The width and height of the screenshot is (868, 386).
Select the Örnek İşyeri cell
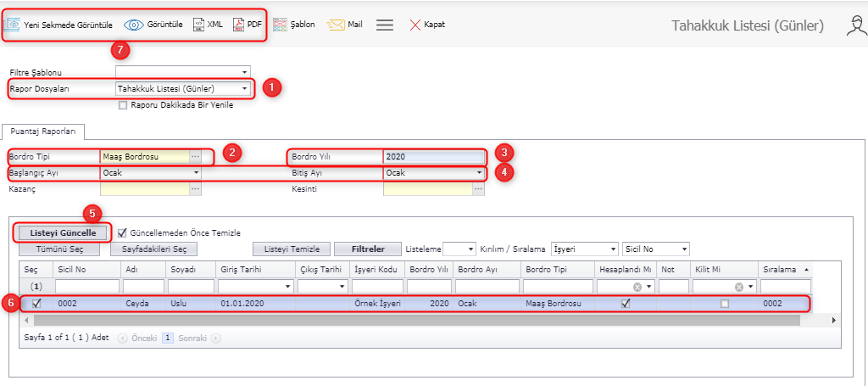[377, 304]
